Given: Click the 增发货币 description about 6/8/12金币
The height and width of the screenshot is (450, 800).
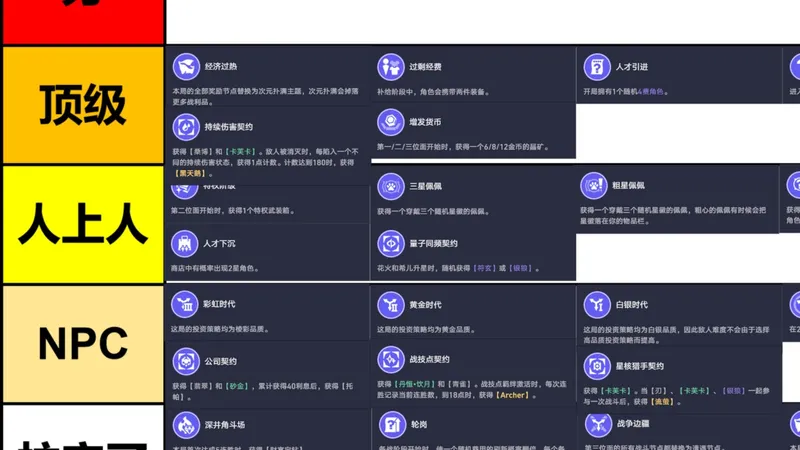Looking at the screenshot, I should 463,147.
